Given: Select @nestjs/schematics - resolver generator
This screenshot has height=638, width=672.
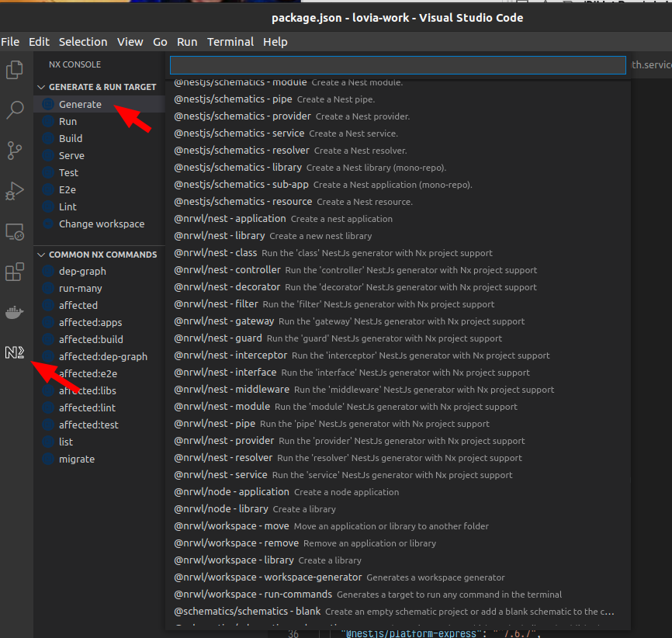Looking at the screenshot, I should click(x=398, y=151).
